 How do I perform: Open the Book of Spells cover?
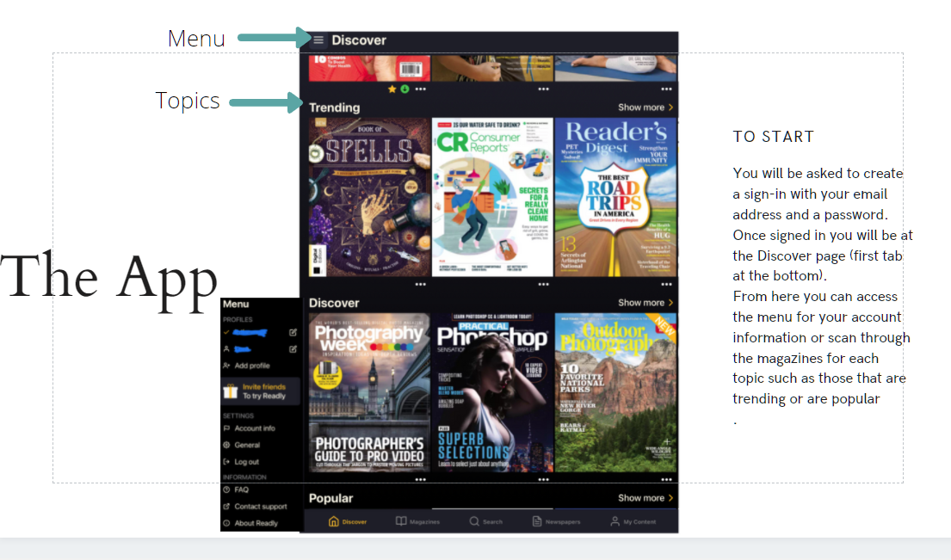pos(369,197)
